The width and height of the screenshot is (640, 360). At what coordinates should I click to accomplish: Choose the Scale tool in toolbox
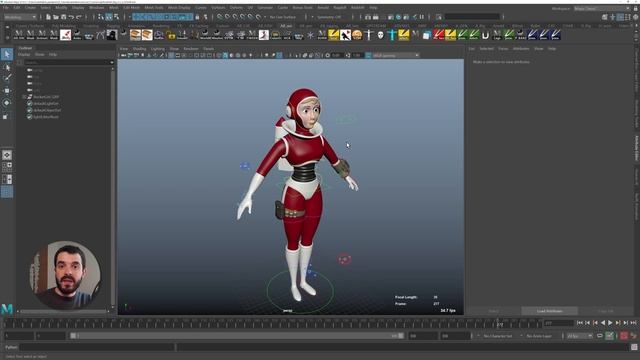[x=6, y=116]
